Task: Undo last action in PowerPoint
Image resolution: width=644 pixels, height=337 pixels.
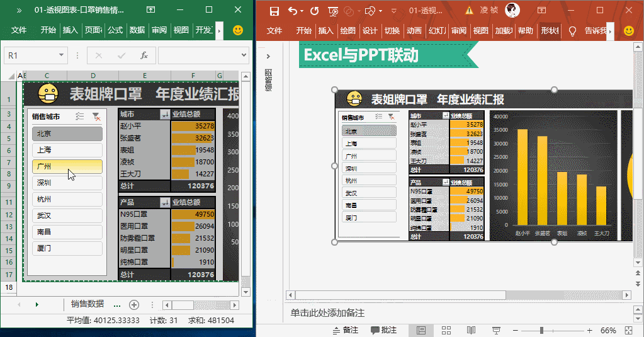Action: tap(293, 11)
